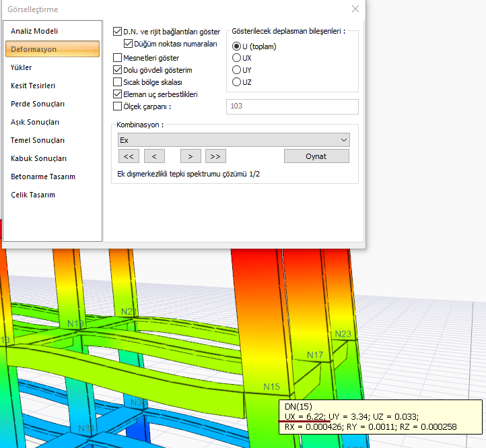Select the UX displacement radio button
This screenshot has height=448, width=486.
236,59
